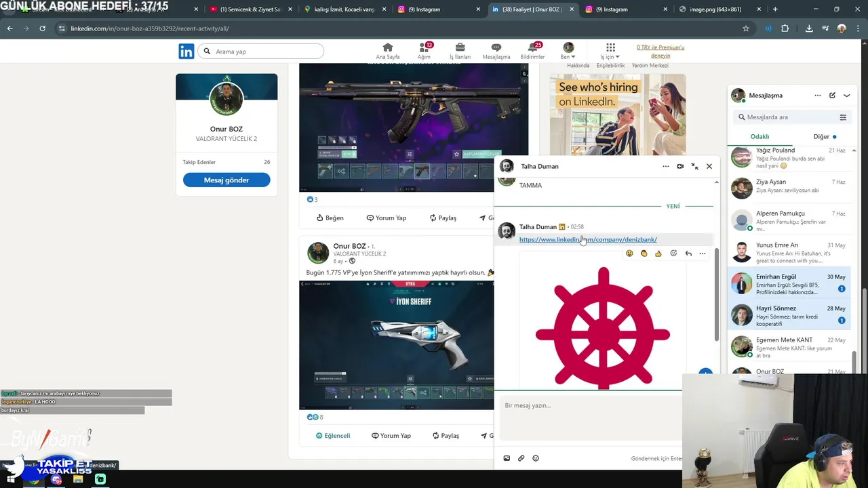Screen dimensions: 868x488
Task: Reply to the denizbank message
Action: pyautogui.click(x=688, y=253)
